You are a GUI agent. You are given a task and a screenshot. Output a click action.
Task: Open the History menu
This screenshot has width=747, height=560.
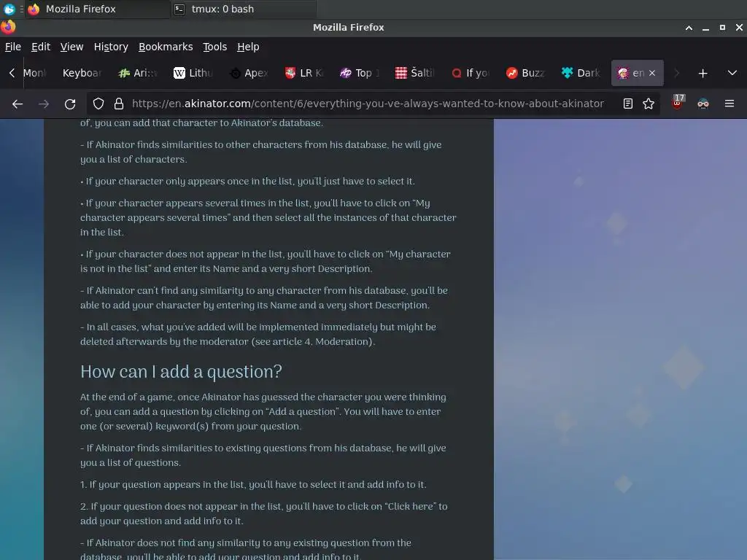click(111, 47)
